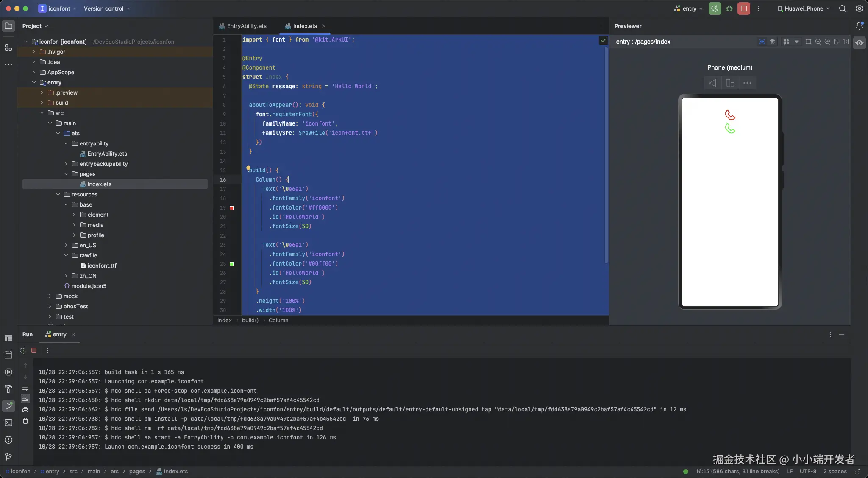Click the red color swatch in the gutter

pyautogui.click(x=231, y=208)
